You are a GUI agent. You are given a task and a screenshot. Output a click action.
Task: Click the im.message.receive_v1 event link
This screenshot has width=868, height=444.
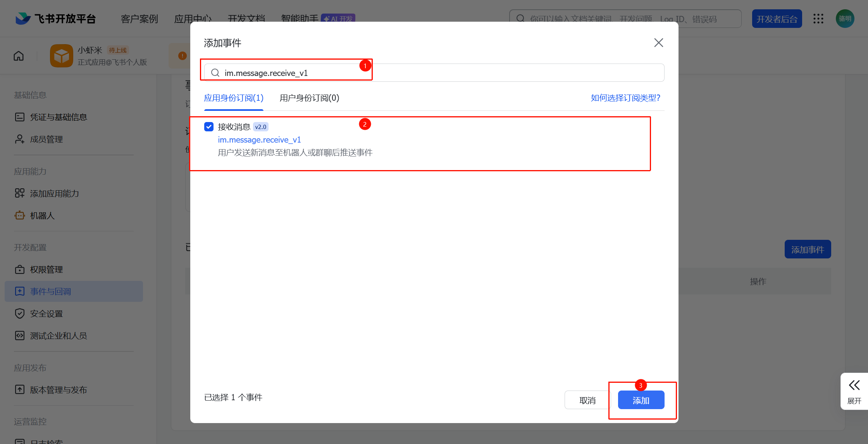259,140
